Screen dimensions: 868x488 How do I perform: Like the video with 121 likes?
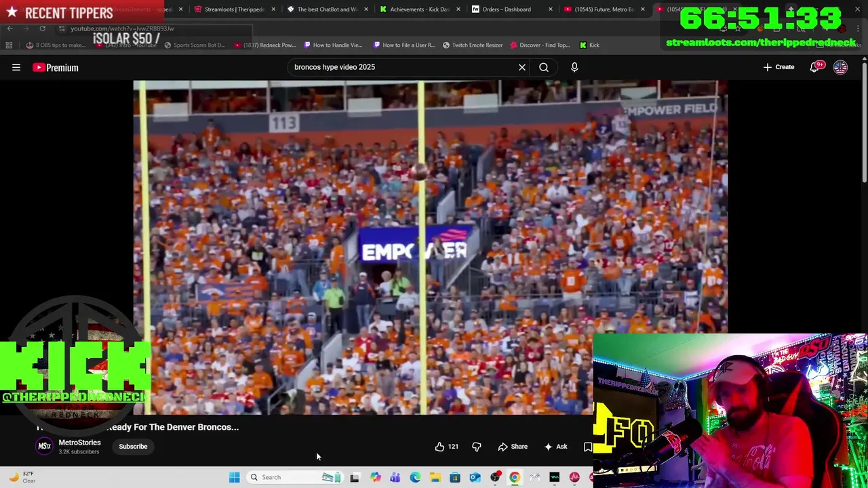point(446,447)
